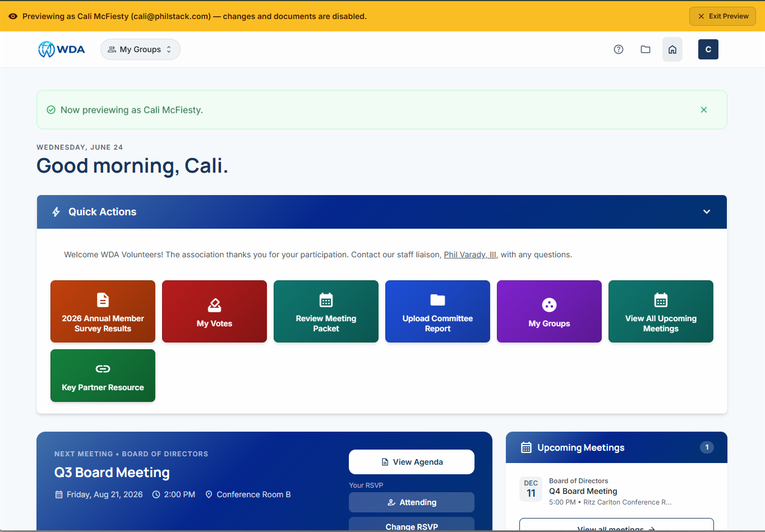Click the clock icon beside 2:00 PM

[156, 494]
